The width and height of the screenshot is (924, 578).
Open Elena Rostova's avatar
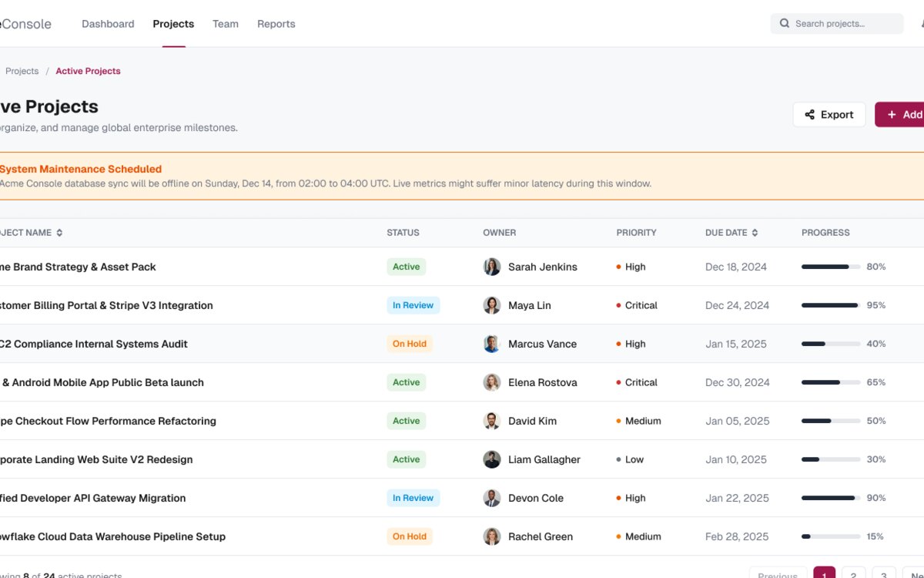(492, 382)
